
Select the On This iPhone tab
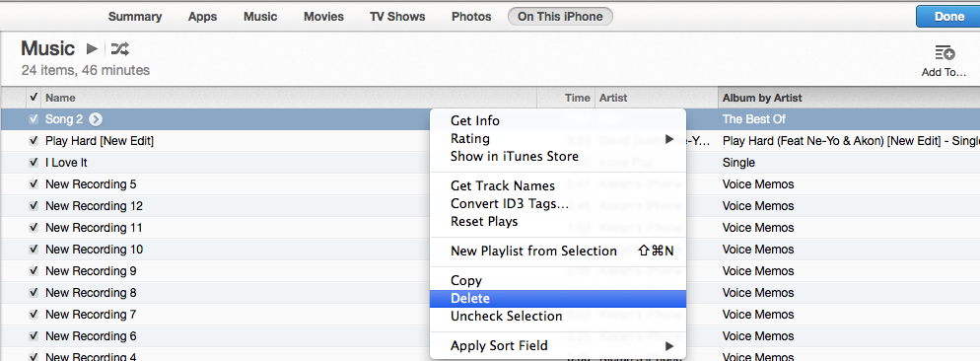click(x=560, y=17)
